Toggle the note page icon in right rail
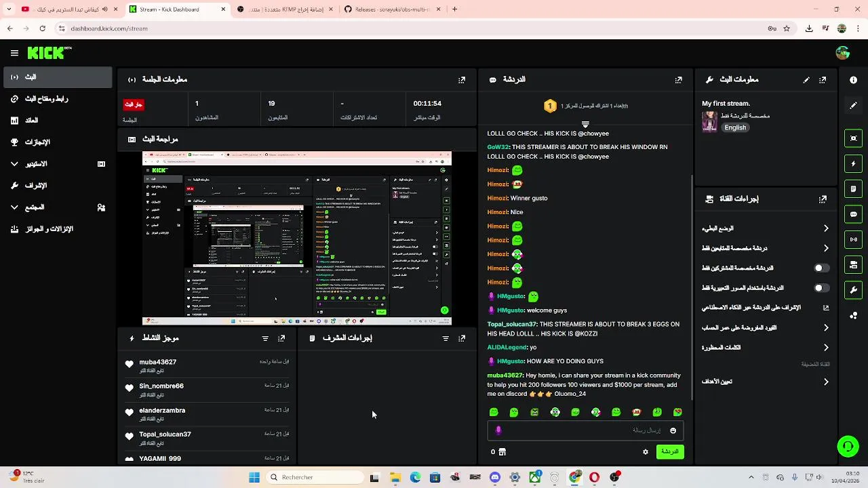868x488 pixels. pyautogui.click(x=853, y=189)
